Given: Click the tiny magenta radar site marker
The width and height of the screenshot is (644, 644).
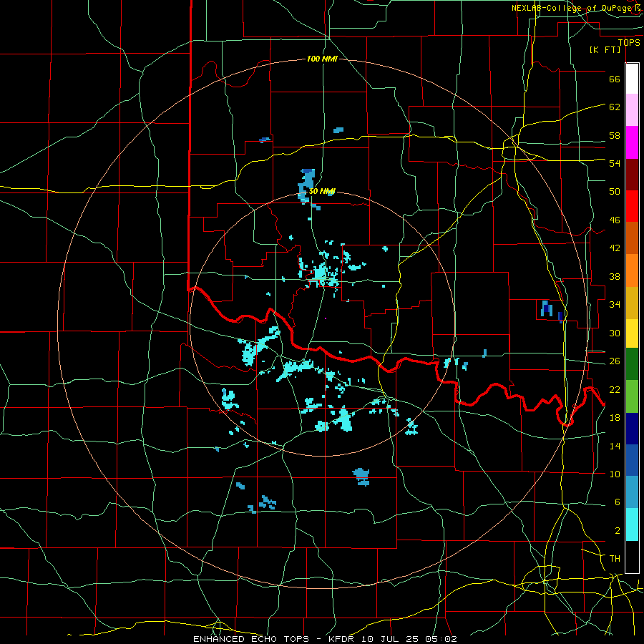Looking at the screenshot, I should (326, 318).
